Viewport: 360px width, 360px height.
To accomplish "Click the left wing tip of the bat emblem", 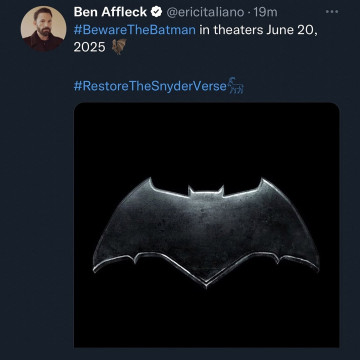I will 97,267.
